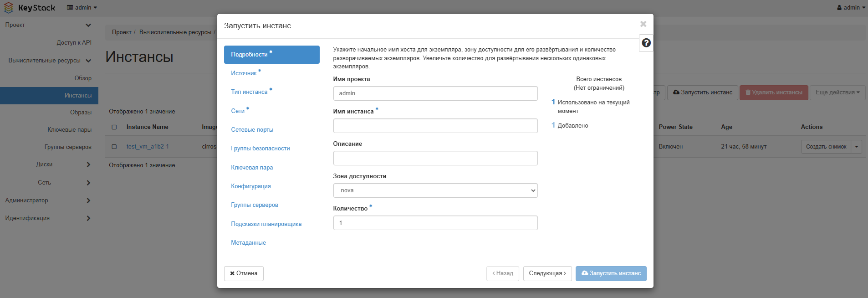
Task: Open the admin project selector dropdown
Action: click(x=82, y=8)
